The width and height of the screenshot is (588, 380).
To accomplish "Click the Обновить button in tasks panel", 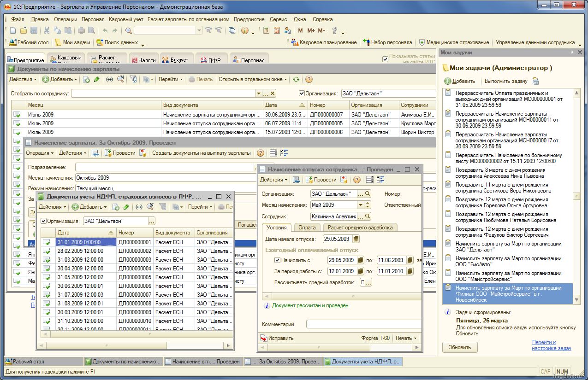I will 459,347.
